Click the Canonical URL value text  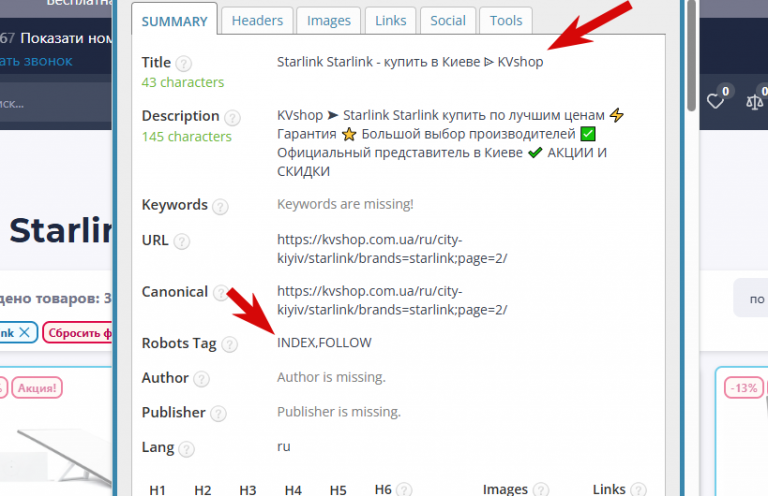[x=392, y=300]
